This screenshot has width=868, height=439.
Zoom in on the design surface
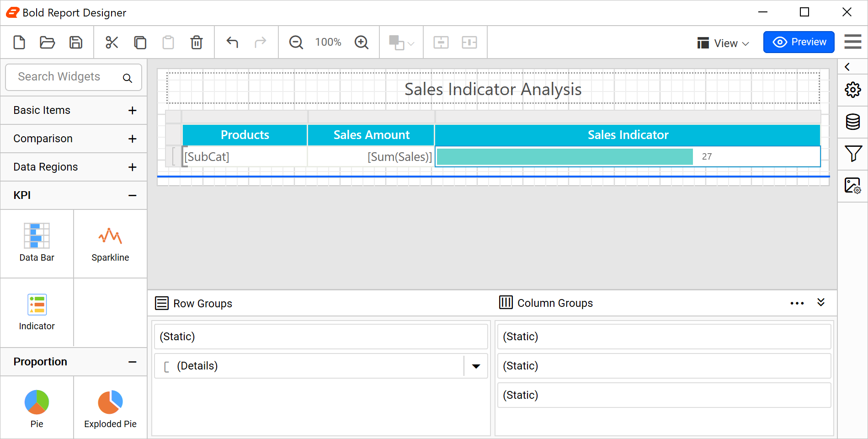pyautogui.click(x=362, y=42)
